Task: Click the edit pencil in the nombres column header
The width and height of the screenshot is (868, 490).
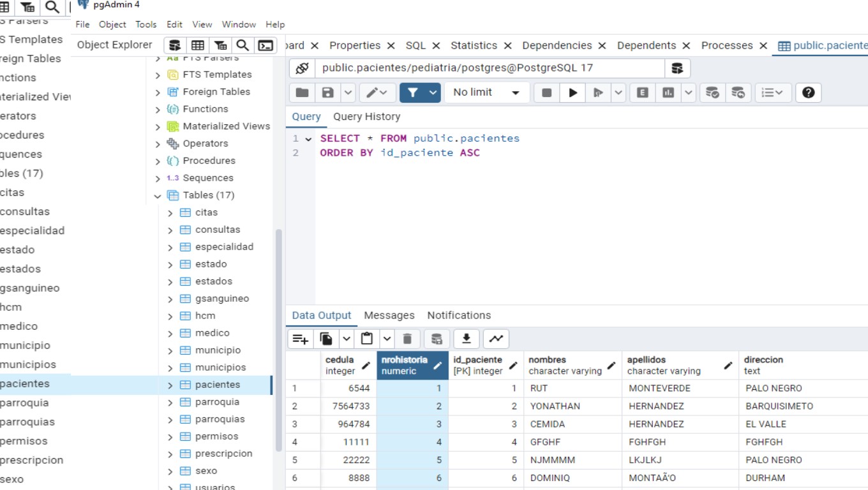Action: point(611,366)
